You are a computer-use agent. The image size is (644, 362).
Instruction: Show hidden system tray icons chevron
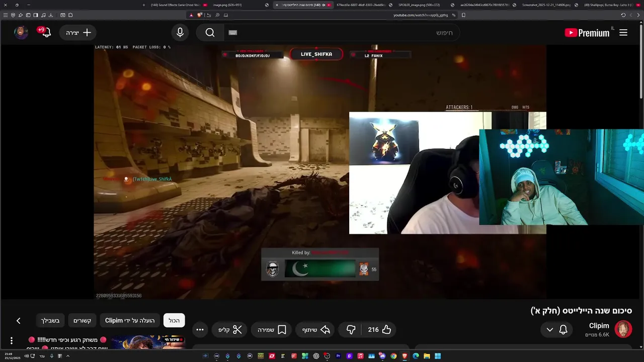point(67,356)
